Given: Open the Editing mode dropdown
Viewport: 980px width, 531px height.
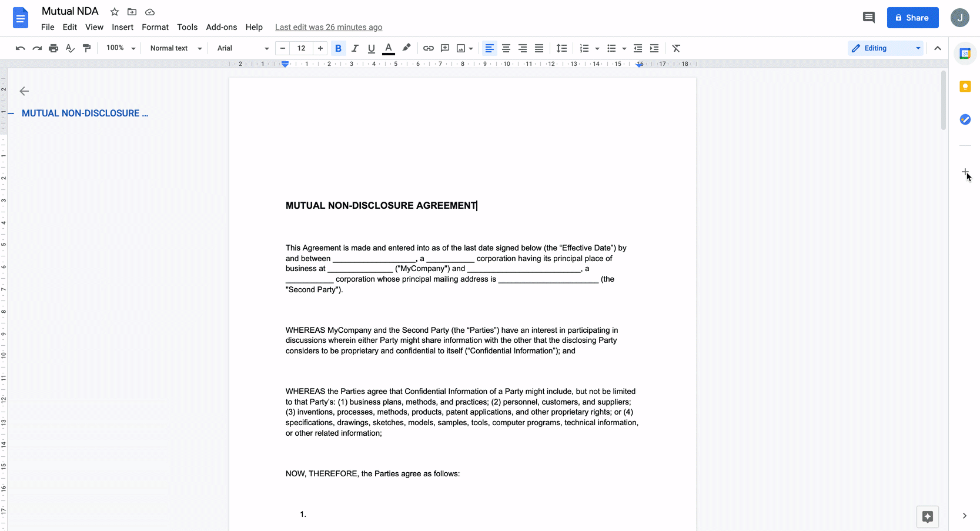Looking at the screenshot, I should tap(886, 48).
